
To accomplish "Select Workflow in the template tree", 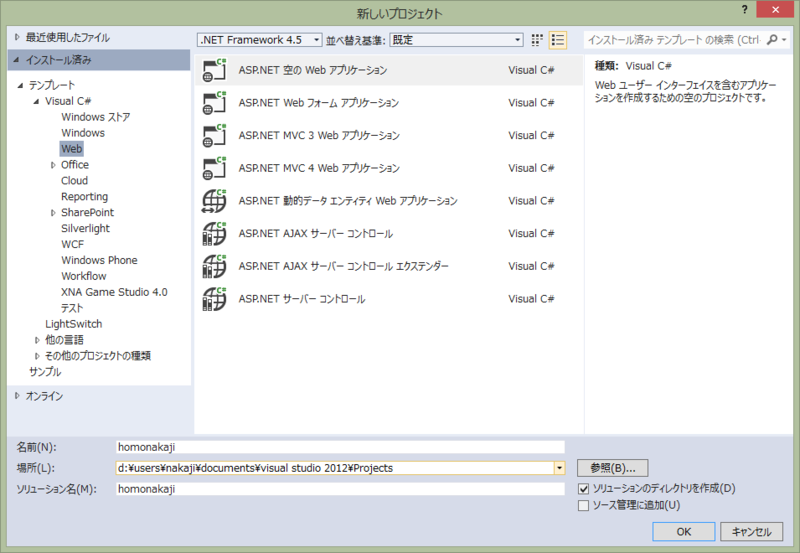I will tap(84, 276).
